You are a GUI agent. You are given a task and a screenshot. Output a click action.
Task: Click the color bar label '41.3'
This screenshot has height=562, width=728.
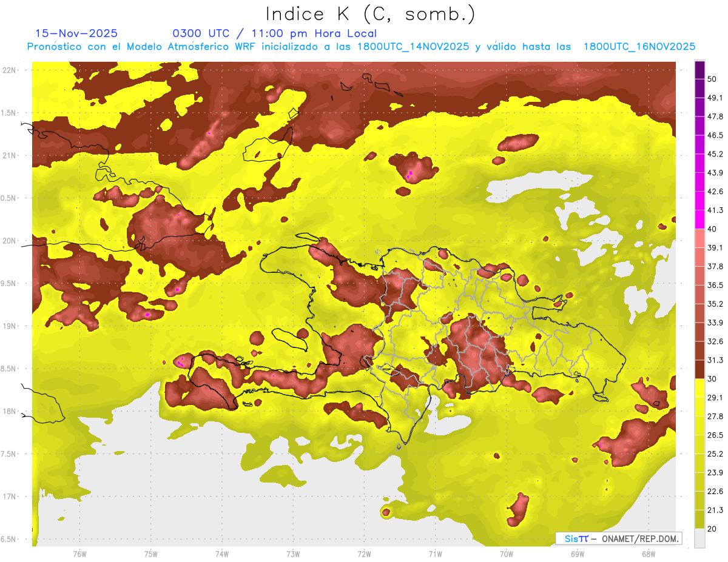coord(715,210)
